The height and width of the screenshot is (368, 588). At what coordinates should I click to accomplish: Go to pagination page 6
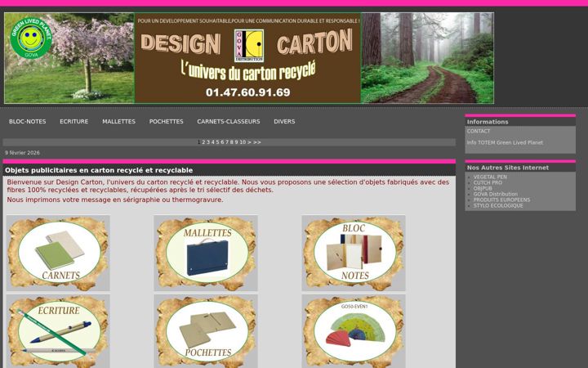coord(222,142)
